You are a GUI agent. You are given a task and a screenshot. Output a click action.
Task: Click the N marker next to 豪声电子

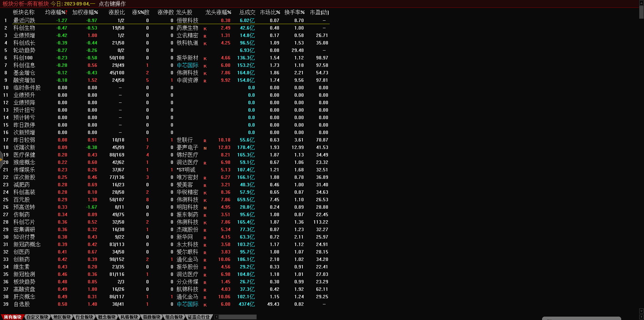[205, 148]
